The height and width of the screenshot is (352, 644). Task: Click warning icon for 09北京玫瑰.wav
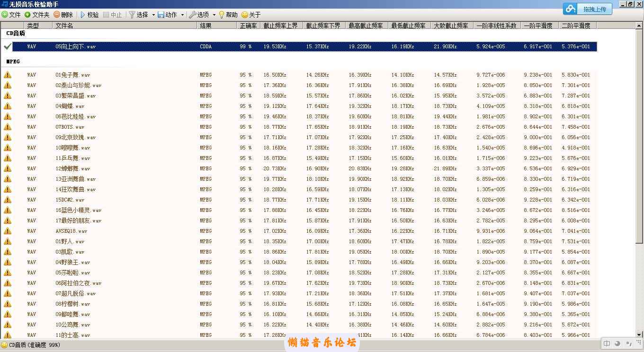(x=7, y=137)
